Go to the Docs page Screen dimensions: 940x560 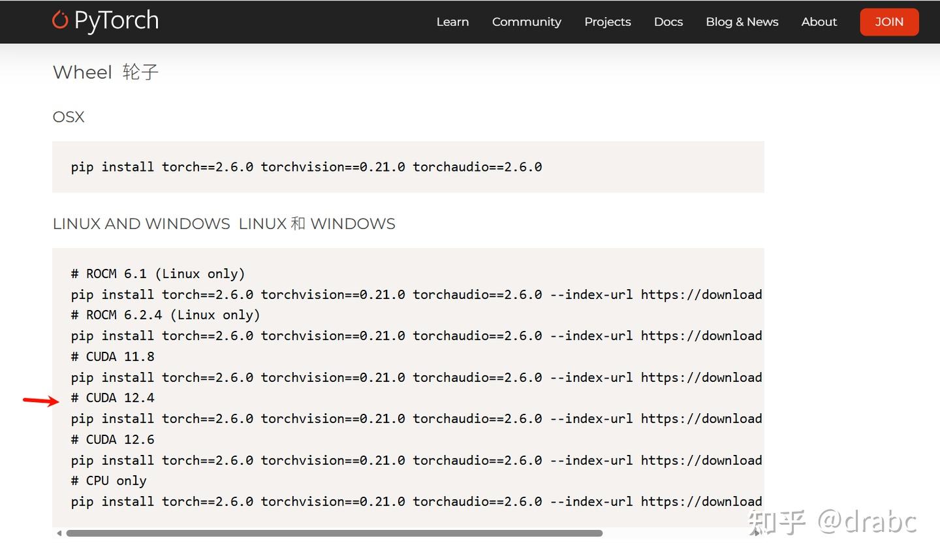668,22
